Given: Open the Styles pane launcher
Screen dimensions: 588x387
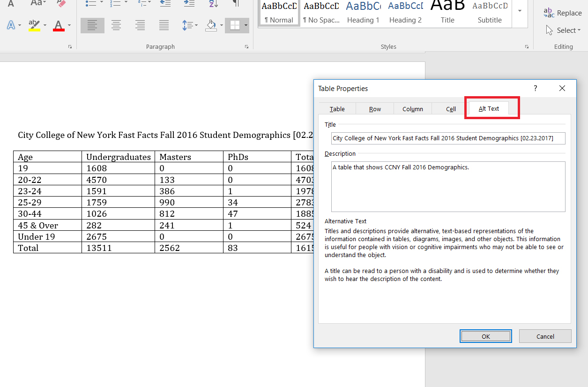Looking at the screenshot, I should pos(527,46).
